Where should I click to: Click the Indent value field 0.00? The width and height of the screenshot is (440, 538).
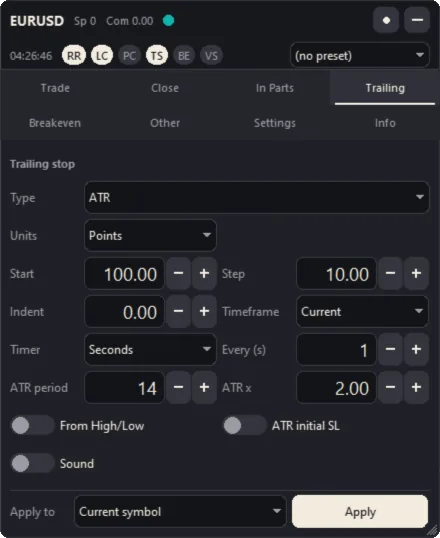124,312
